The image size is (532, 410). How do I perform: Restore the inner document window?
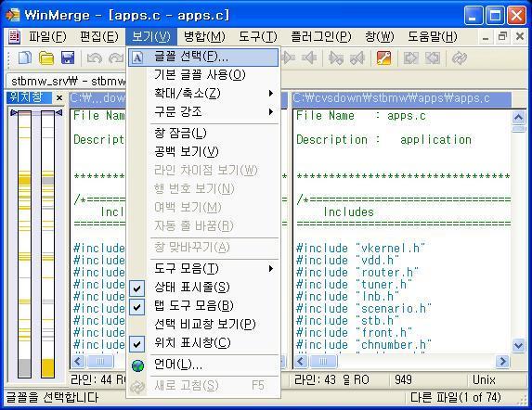tap(502, 36)
